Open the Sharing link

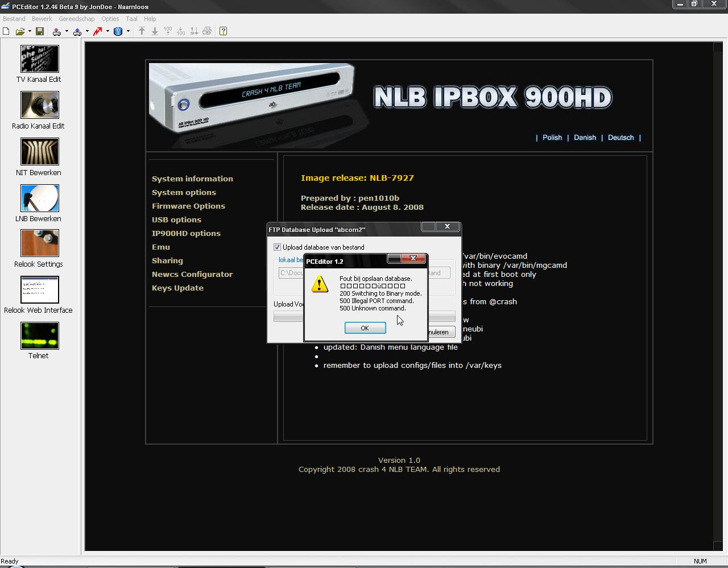[x=167, y=260]
